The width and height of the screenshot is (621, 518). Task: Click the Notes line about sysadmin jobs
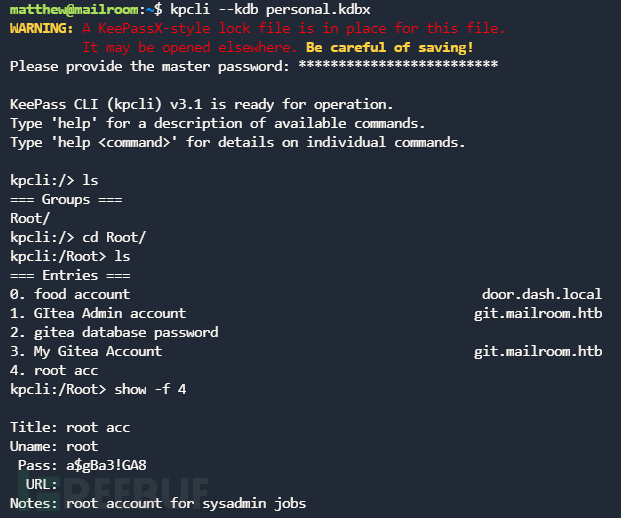point(158,503)
